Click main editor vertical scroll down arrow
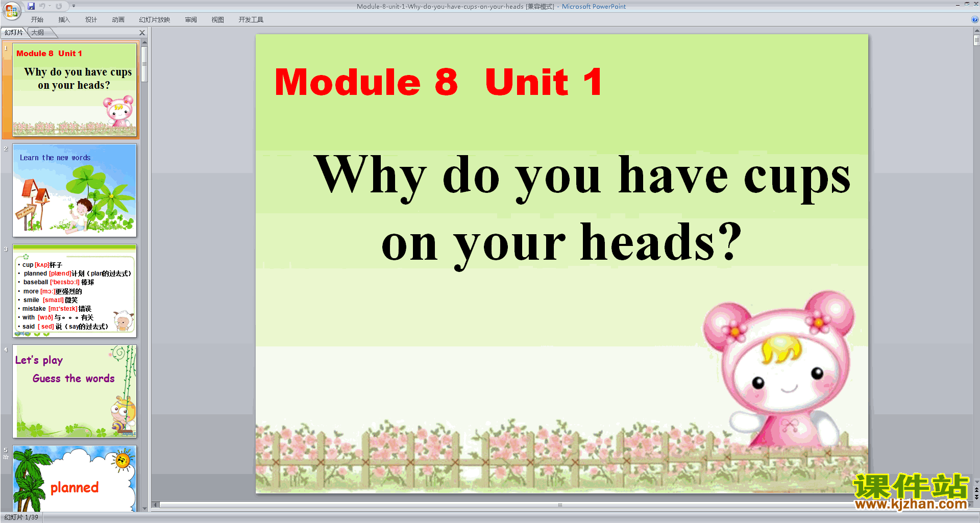The width and height of the screenshot is (980, 523). pyautogui.click(x=976, y=482)
